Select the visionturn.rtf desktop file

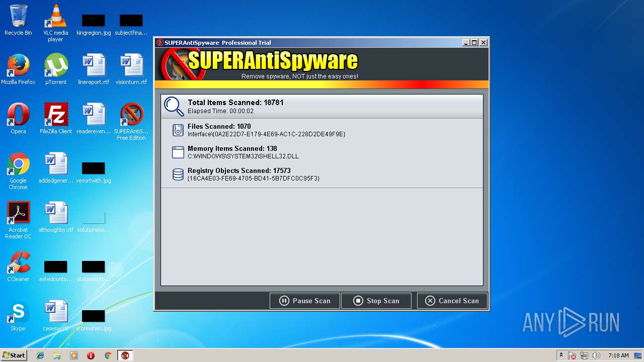tap(131, 69)
